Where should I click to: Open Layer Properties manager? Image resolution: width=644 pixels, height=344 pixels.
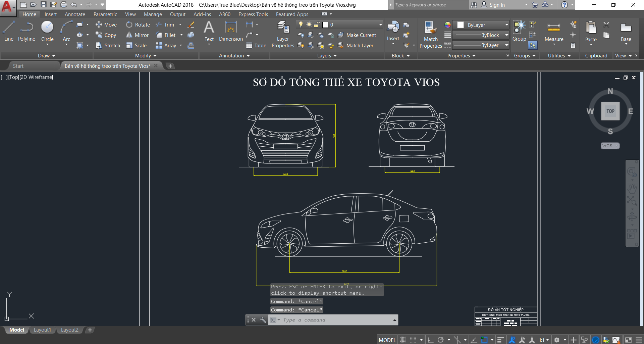tap(283, 34)
